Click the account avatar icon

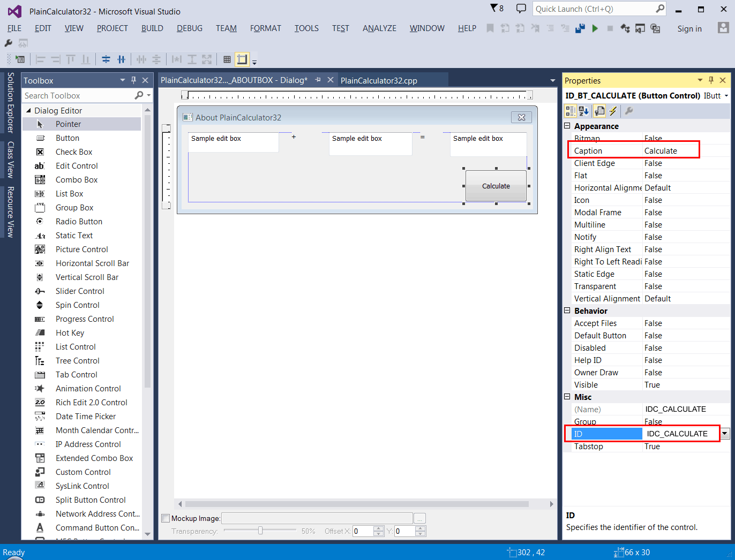pos(723,28)
